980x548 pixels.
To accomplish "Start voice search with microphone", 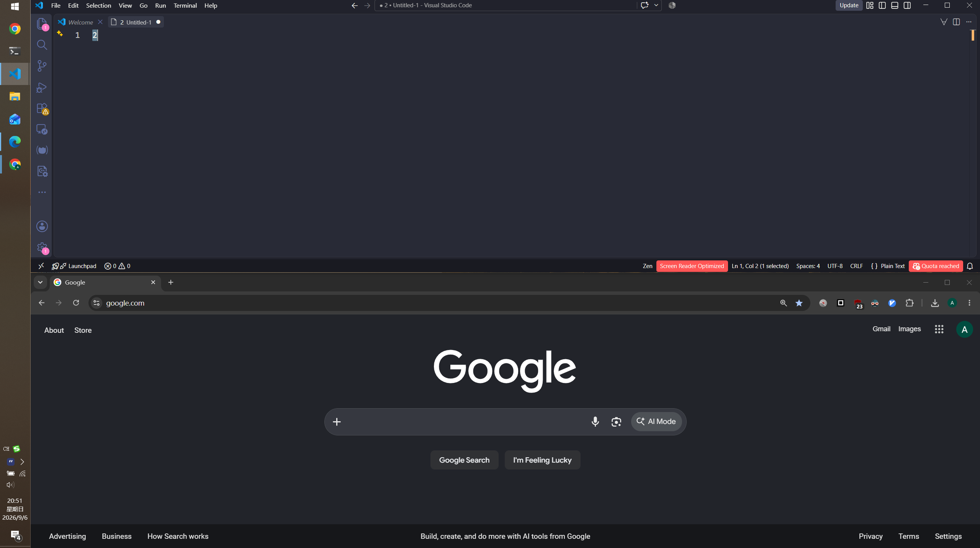I will 595,422.
